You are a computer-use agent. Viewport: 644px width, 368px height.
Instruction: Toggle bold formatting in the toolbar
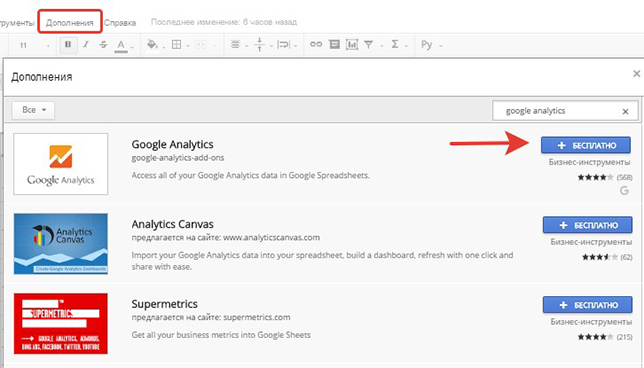point(68,45)
